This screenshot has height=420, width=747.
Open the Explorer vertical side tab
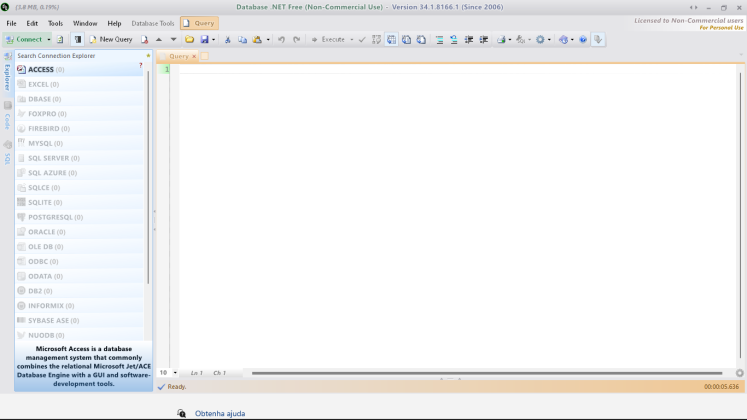(7, 71)
